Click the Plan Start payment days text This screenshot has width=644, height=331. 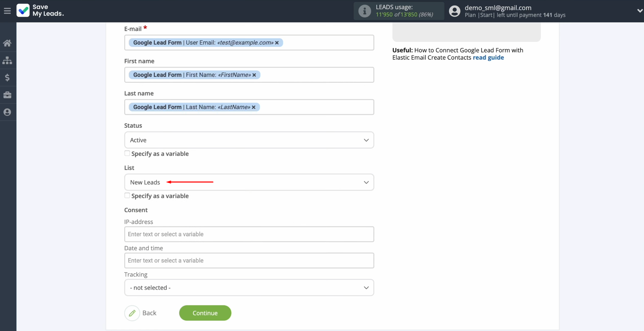(515, 15)
